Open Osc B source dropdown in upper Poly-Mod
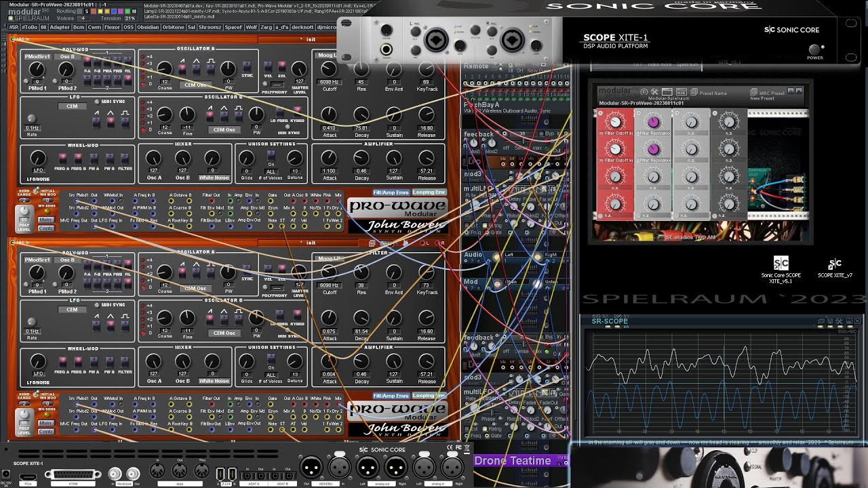This screenshot has width=868, height=488. coord(67,56)
